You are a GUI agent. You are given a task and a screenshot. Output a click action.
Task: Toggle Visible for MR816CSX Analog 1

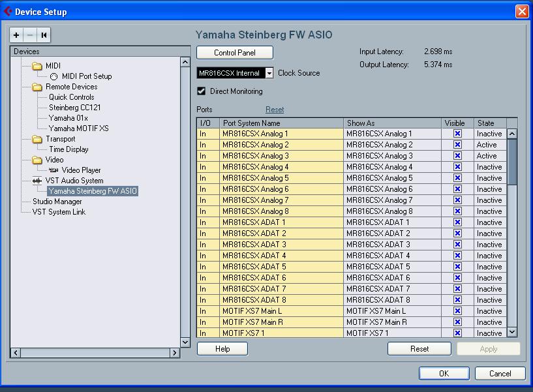457,134
